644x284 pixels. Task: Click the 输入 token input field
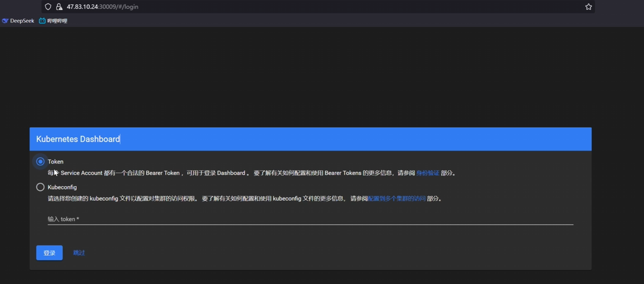[310, 219]
